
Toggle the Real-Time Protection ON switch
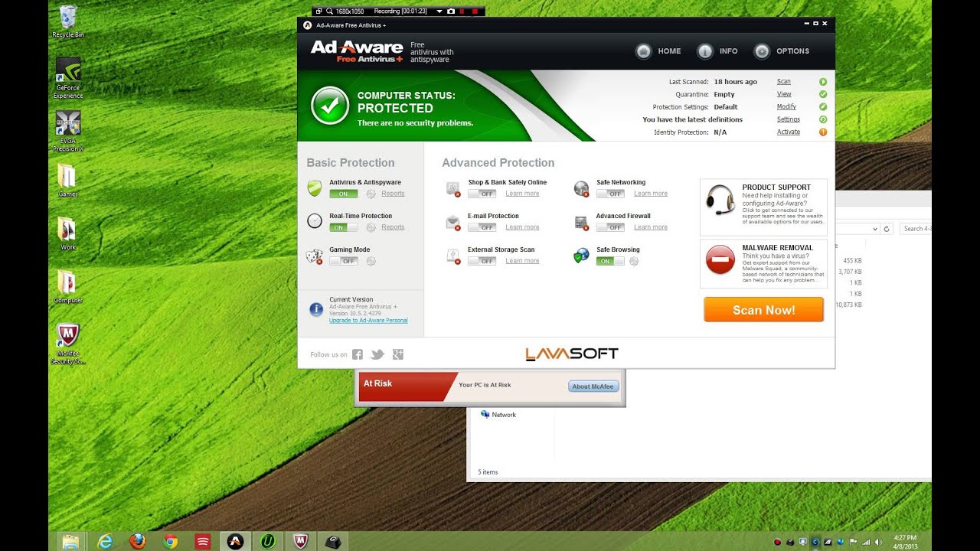pos(344,227)
